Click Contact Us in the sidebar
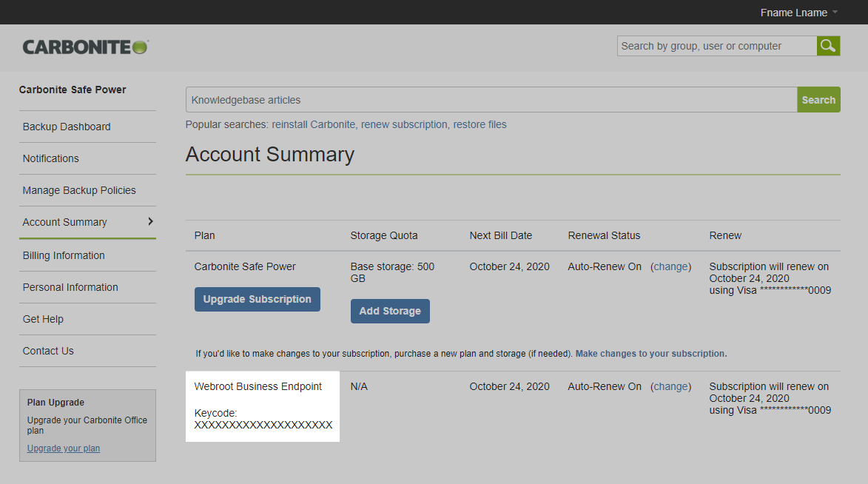 [47, 350]
